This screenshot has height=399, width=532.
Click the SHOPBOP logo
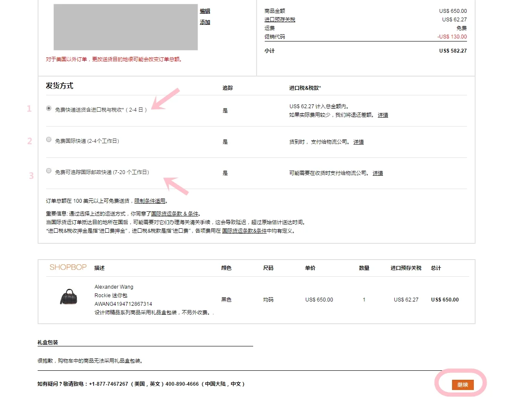[68, 267]
